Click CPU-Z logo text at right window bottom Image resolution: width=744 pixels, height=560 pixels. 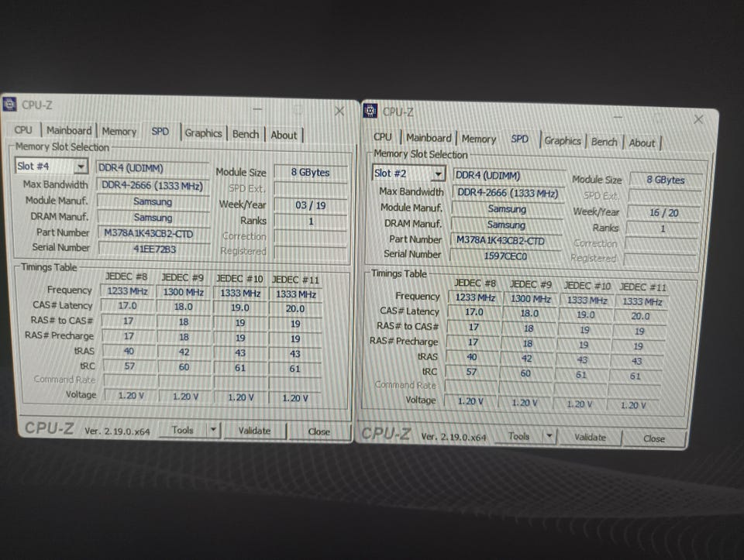386,433
